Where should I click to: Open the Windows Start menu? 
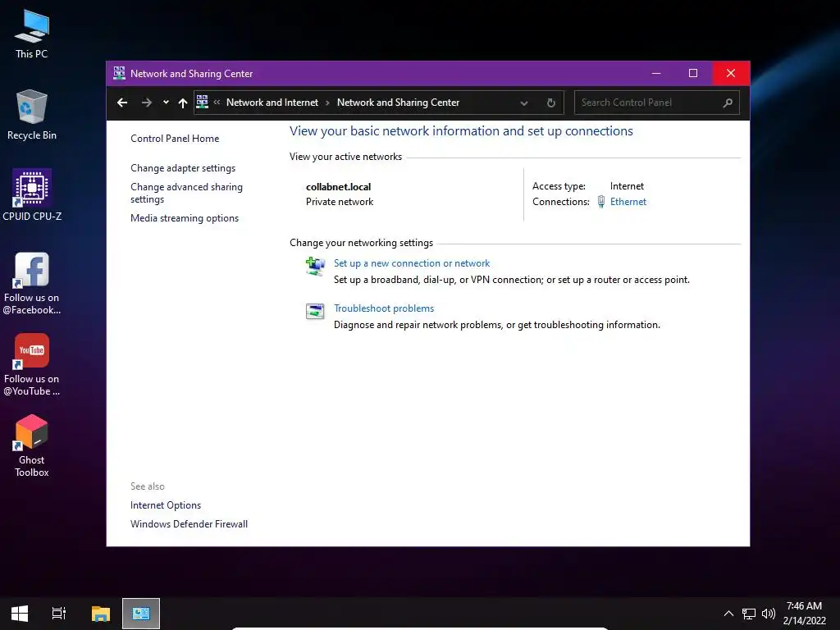coord(20,614)
